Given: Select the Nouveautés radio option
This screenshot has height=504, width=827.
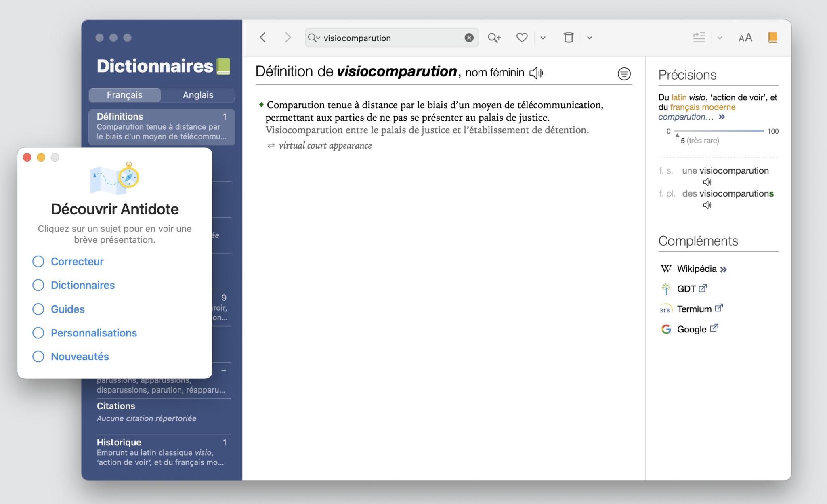Looking at the screenshot, I should tap(38, 357).
